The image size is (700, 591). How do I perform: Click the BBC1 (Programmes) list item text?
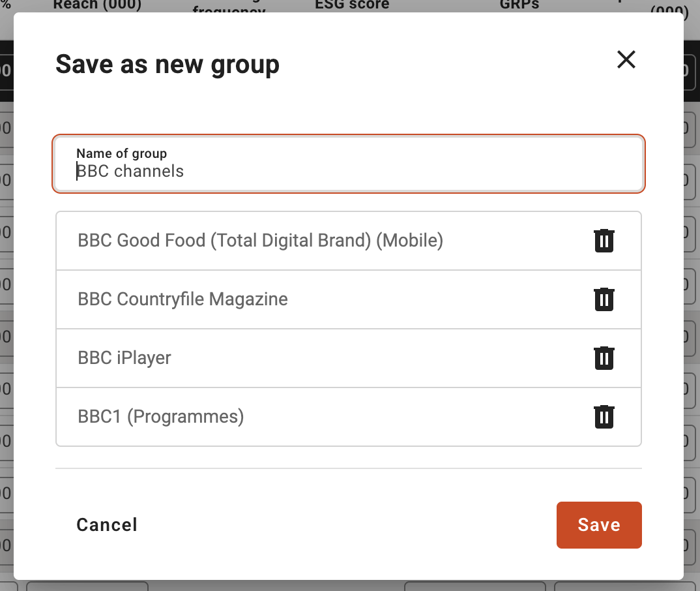[161, 417]
